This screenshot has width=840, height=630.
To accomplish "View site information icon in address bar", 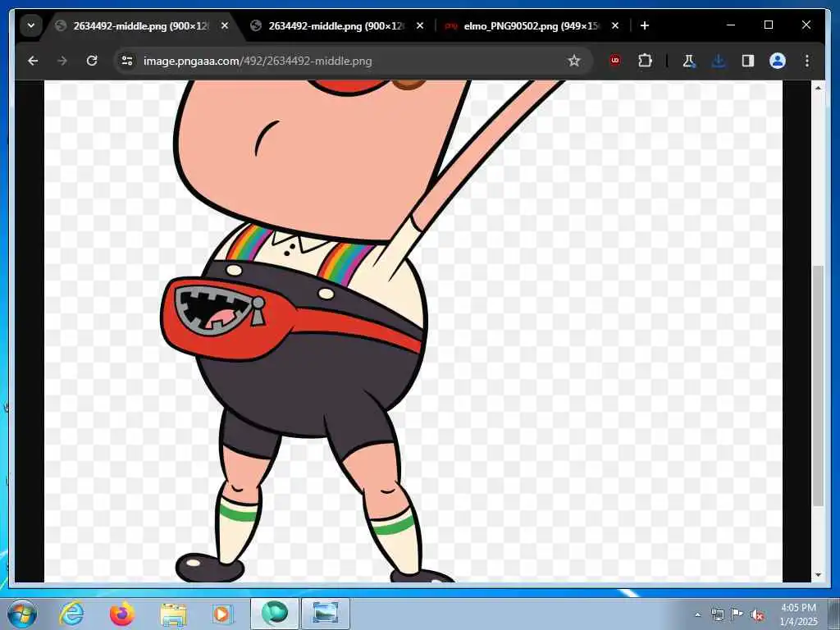I will 127,61.
